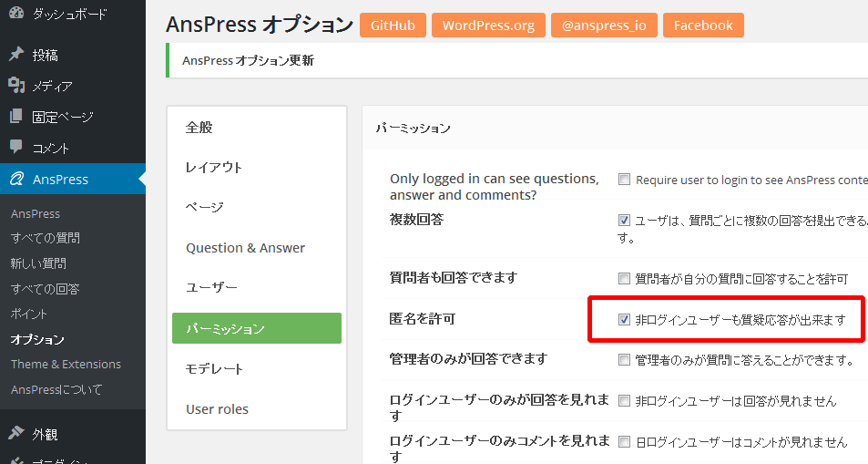The height and width of the screenshot is (464, 868).
Task: Click the 複数回答 setting label
Action: 417,220
